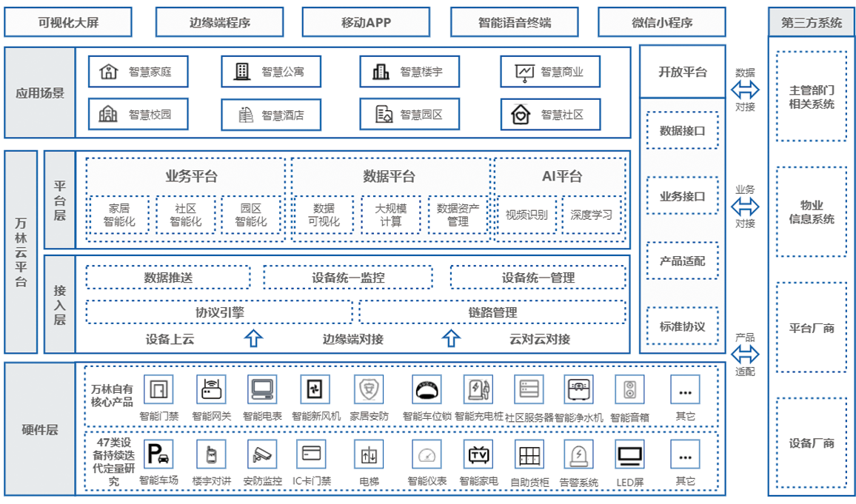The image size is (856, 504).
Task: Select the 智能家电 TV icon
Action: 478,454
